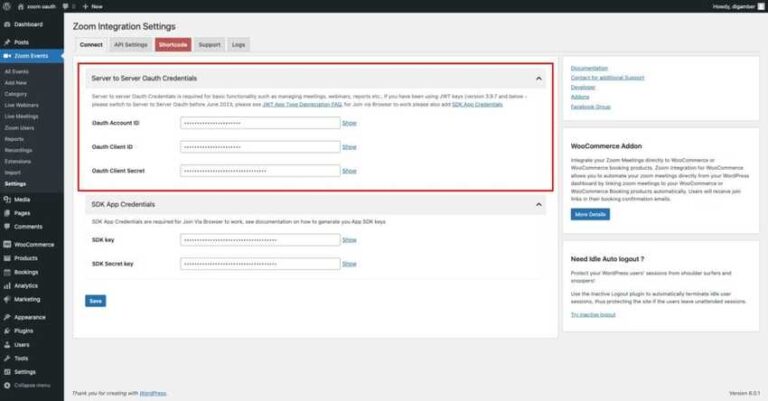Click the Save button
The height and width of the screenshot is (401, 768).
(x=96, y=301)
